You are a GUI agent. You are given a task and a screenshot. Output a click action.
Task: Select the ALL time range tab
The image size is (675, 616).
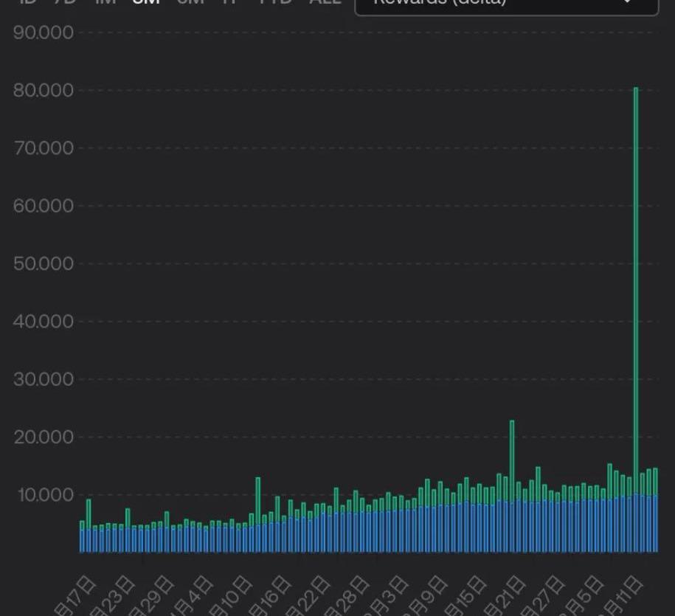[325, 2]
